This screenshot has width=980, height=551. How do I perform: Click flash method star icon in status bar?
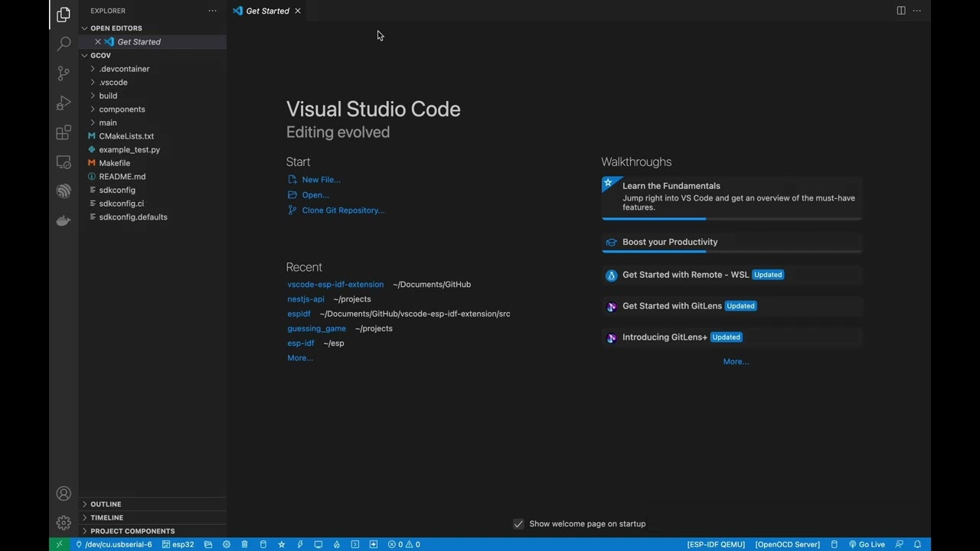point(281,544)
